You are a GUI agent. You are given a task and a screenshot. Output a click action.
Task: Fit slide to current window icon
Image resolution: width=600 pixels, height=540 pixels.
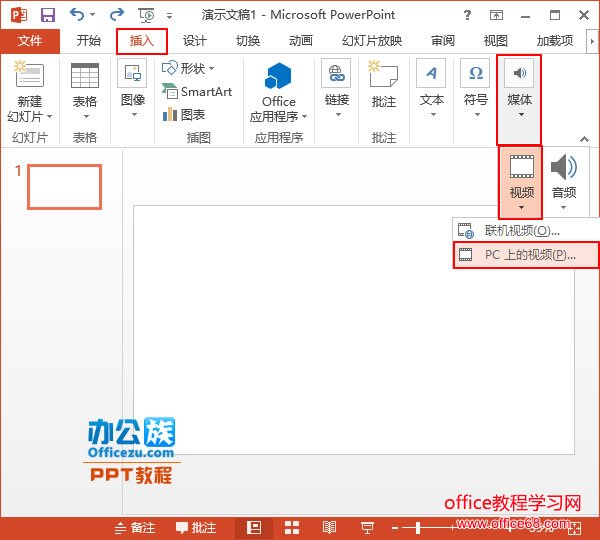(575, 529)
